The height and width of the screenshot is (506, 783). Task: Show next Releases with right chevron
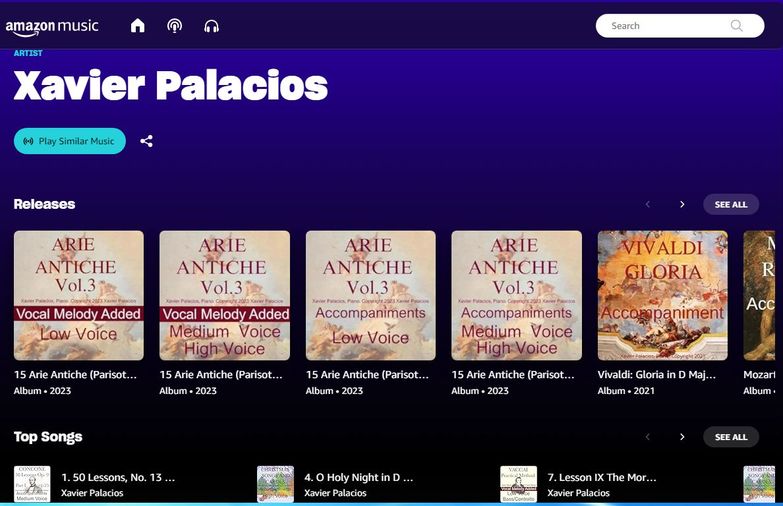682,204
